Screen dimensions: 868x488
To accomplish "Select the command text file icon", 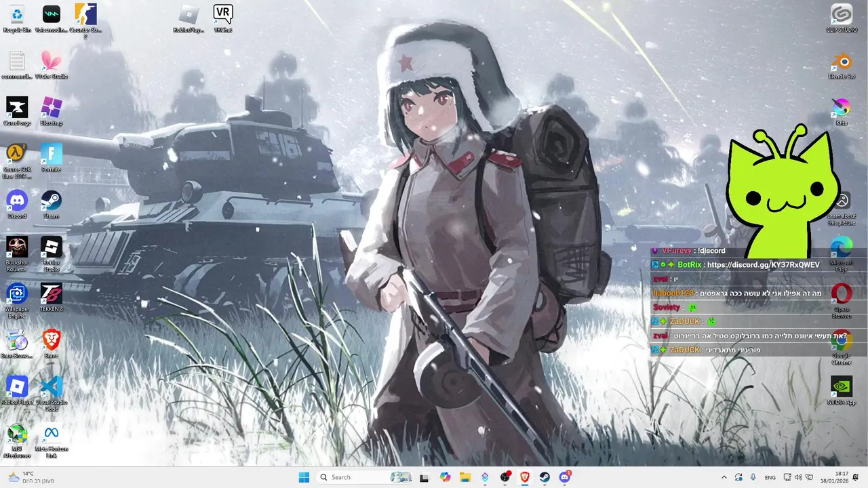I will [x=17, y=66].
